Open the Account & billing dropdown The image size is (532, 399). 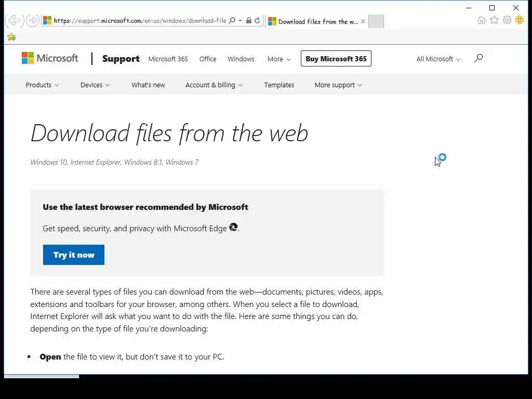pyautogui.click(x=214, y=85)
